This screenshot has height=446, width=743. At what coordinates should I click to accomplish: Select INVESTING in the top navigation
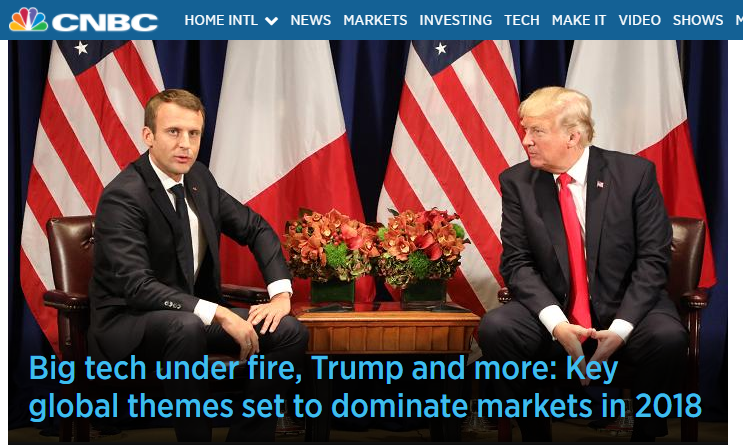coord(455,20)
